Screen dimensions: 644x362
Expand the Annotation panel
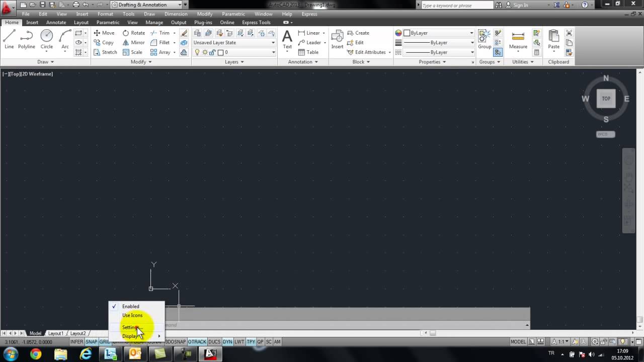pyautogui.click(x=303, y=62)
